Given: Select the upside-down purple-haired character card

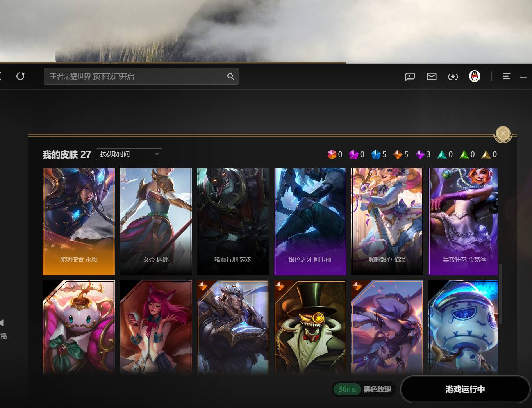Looking at the screenshot, I should tap(387, 328).
